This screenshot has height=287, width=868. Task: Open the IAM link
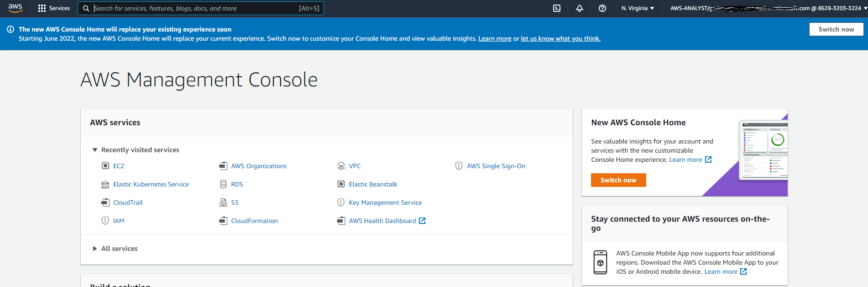click(119, 221)
